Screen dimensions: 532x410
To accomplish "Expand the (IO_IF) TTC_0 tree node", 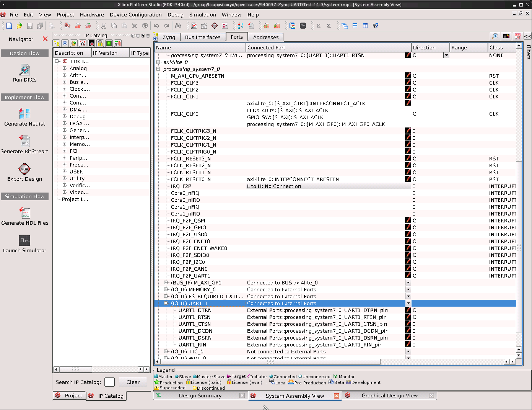I will [165, 351].
